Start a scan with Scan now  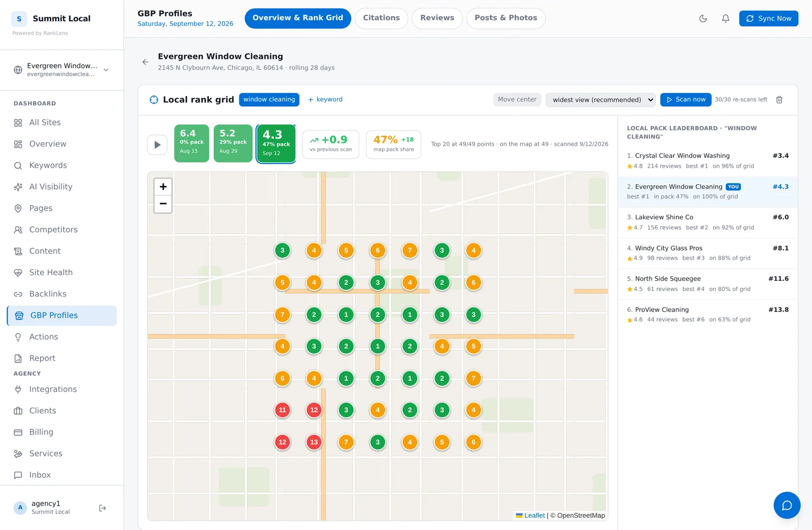686,100
